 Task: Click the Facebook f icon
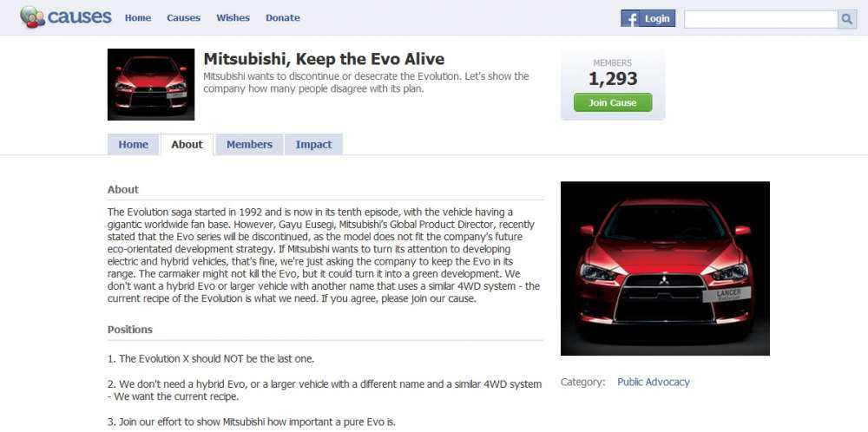point(630,19)
